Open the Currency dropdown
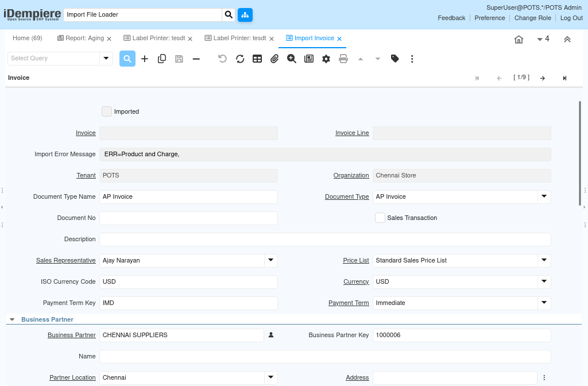This screenshot has width=588, height=386. [x=544, y=281]
